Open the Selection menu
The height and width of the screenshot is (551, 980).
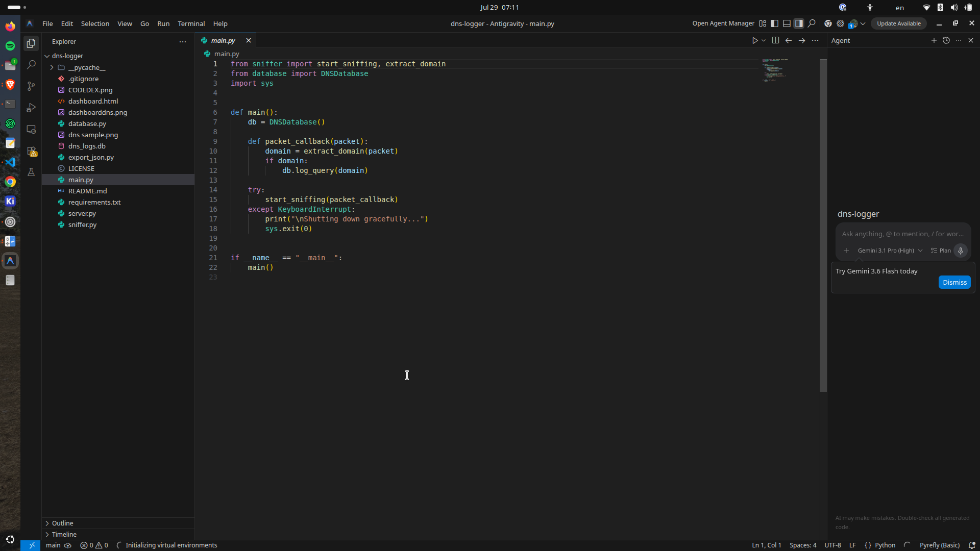tap(95, 23)
